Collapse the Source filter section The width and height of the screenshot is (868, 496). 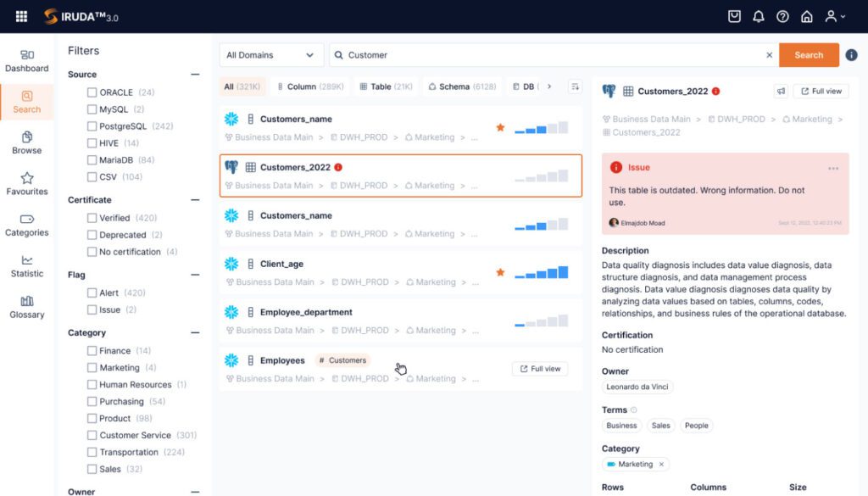click(195, 75)
